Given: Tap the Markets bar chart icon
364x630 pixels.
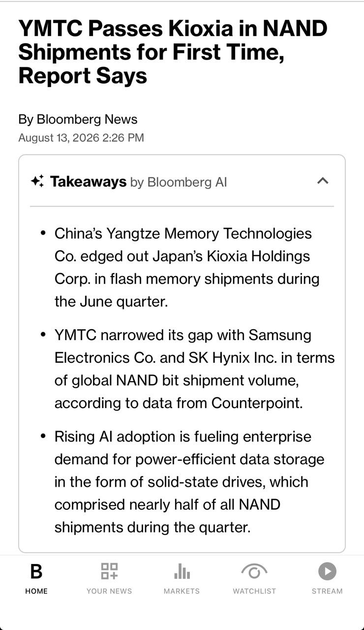Looking at the screenshot, I should pos(182,571).
